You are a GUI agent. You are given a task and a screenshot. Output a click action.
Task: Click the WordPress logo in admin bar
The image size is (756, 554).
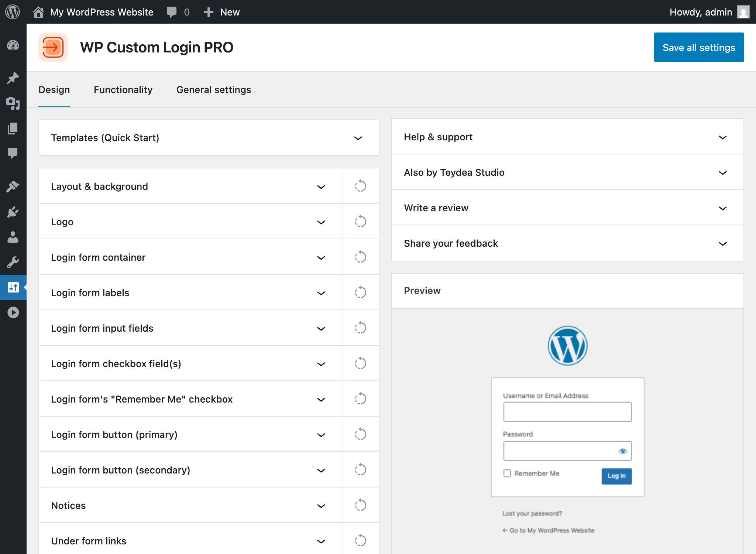(13, 12)
